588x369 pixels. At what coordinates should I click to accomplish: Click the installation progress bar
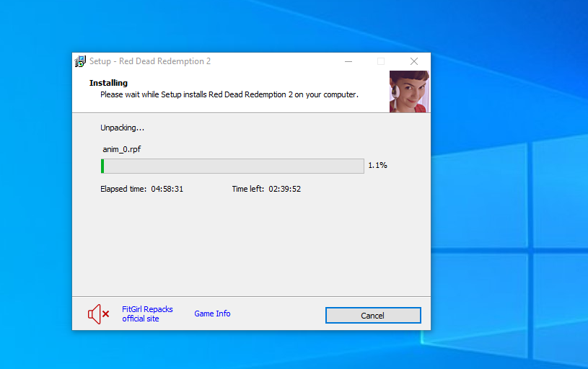click(x=232, y=166)
